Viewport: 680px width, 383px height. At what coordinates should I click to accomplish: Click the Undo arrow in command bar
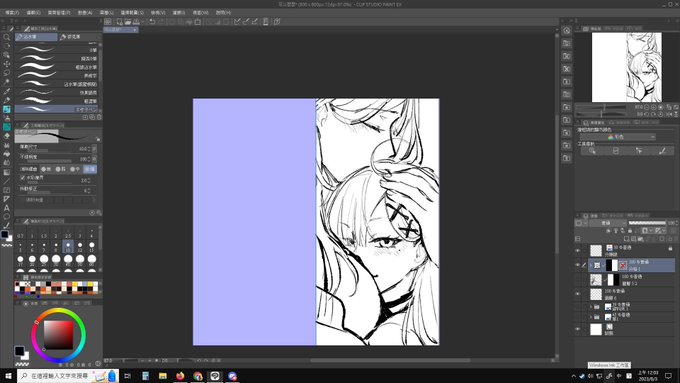coord(152,21)
